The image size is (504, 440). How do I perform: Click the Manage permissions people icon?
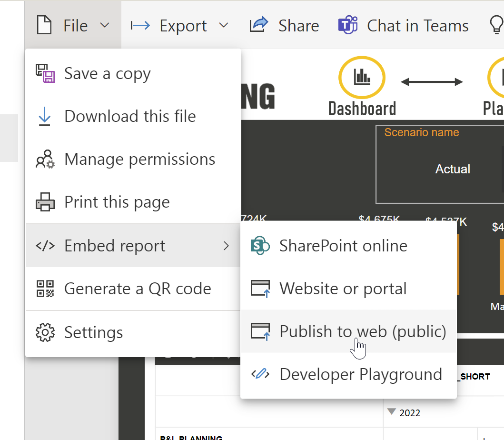click(x=46, y=160)
